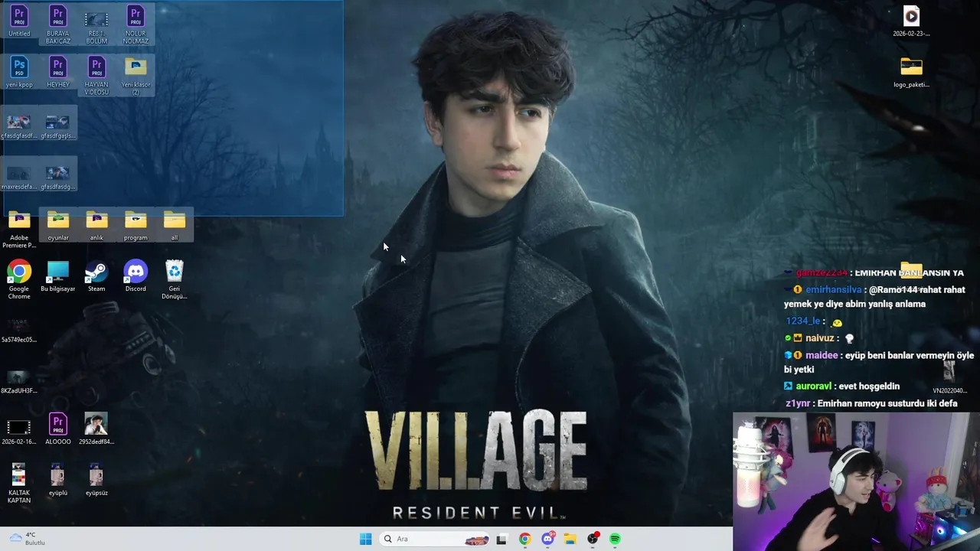Select the maxresdefa image file

pos(19,178)
